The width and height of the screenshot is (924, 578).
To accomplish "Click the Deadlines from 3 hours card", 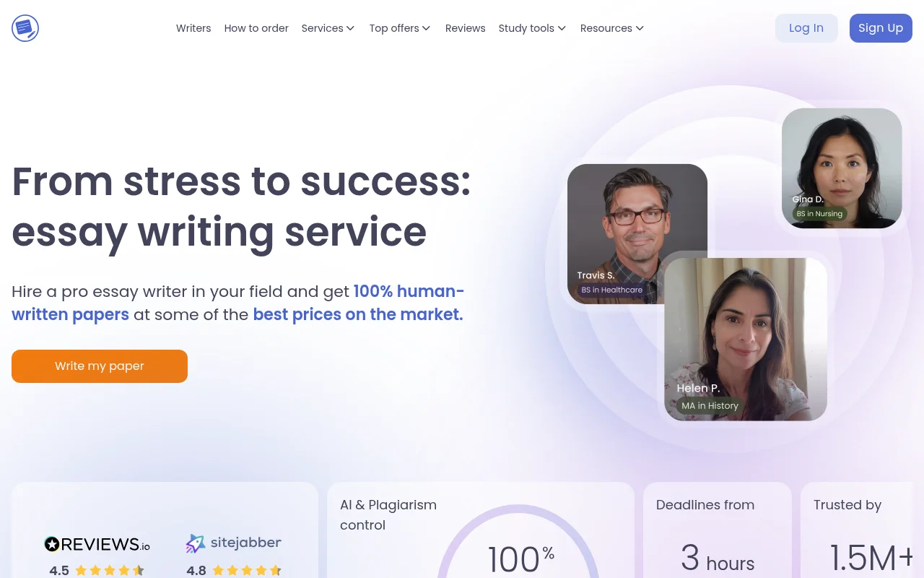I will 718,530.
